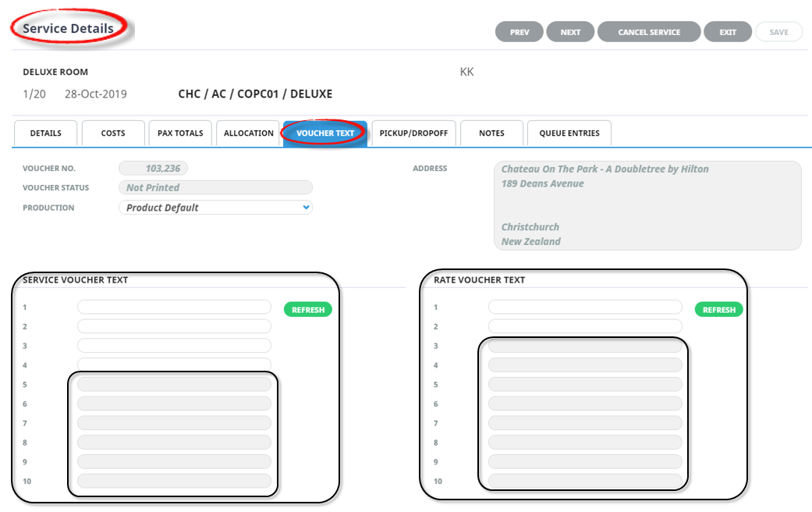Select the PAX TOTALS tab
This screenshot has width=812, height=512.
(180, 133)
